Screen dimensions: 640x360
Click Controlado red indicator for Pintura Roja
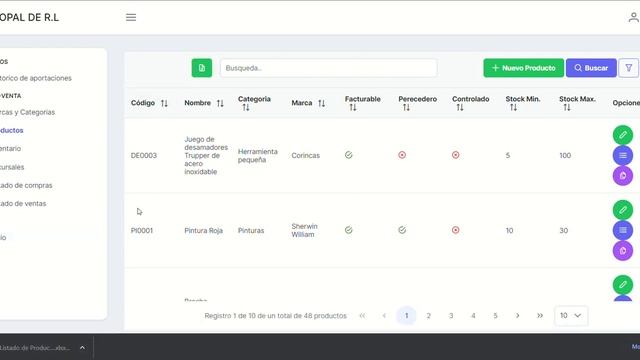456,230
